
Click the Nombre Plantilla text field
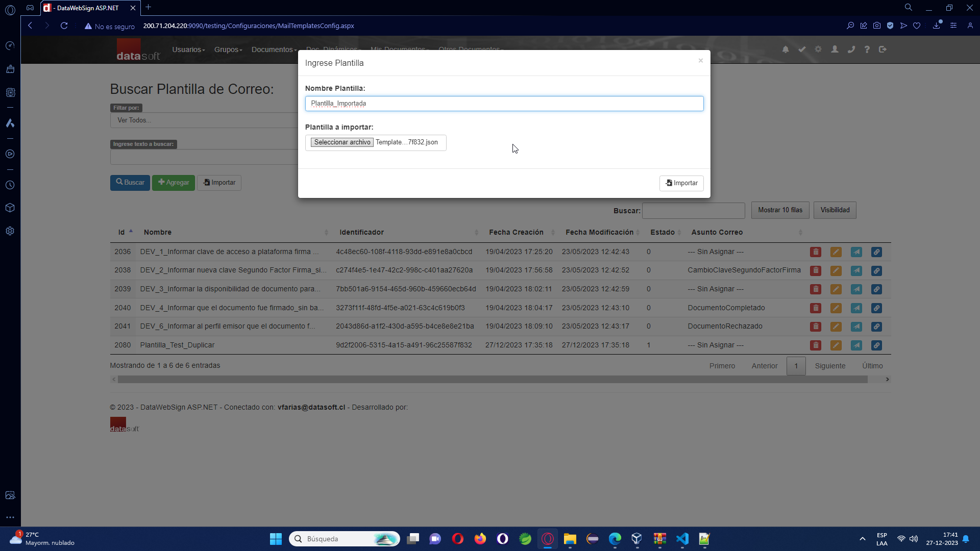tap(504, 104)
